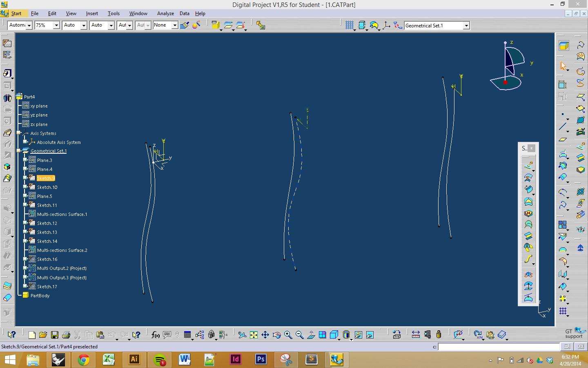The height and width of the screenshot is (368, 588).
Task: Open Excel from the Windows taskbar
Action: [x=109, y=360]
